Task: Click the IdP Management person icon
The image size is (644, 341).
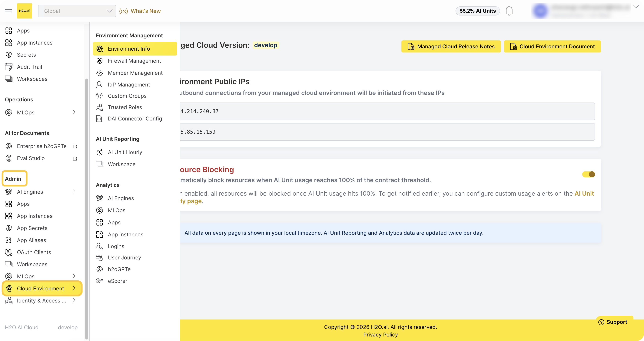Action: pyautogui.click(x=99, y=85)
